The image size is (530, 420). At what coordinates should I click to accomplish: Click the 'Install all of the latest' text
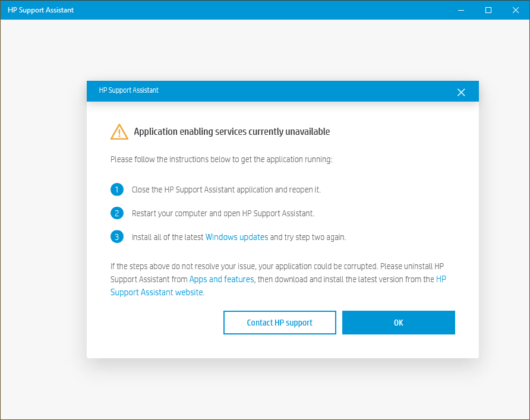(x=168, y=237)
